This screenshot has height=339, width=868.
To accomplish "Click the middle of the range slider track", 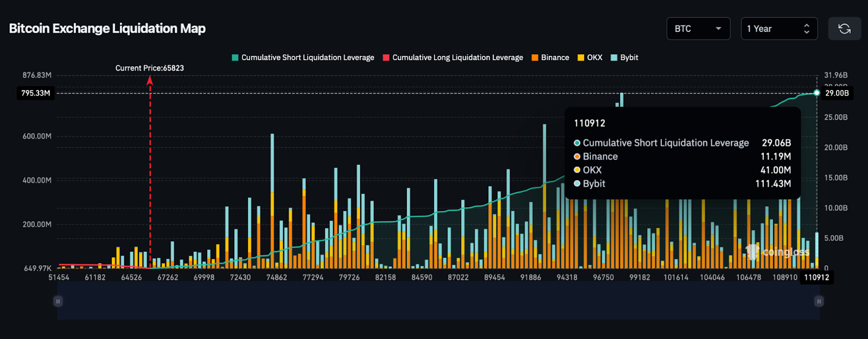I will tap(438, 301).
